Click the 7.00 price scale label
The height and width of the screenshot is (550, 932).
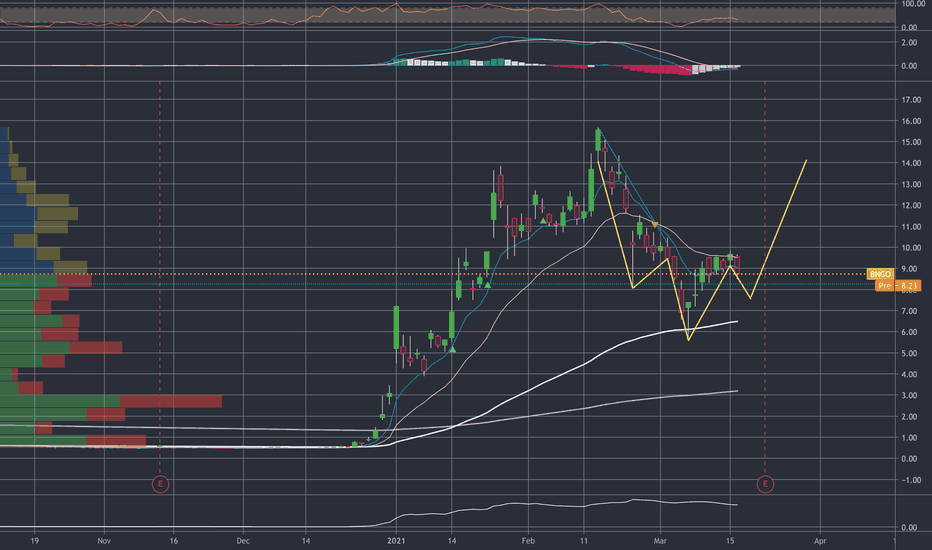click(911, 311)
